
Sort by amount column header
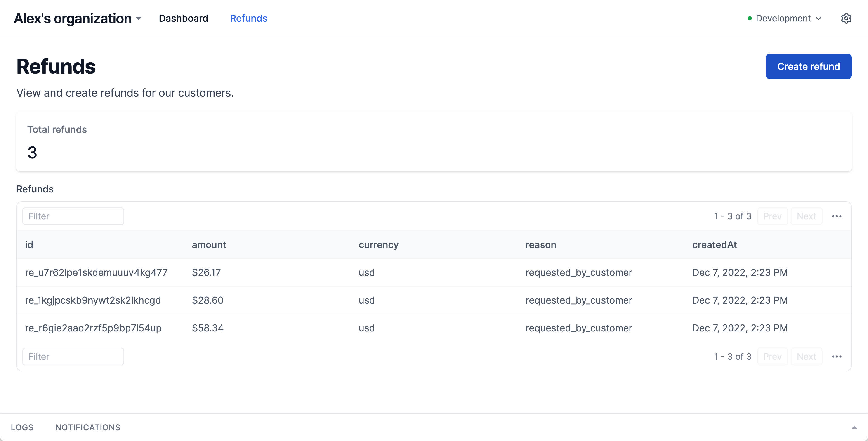click(209, 245)
